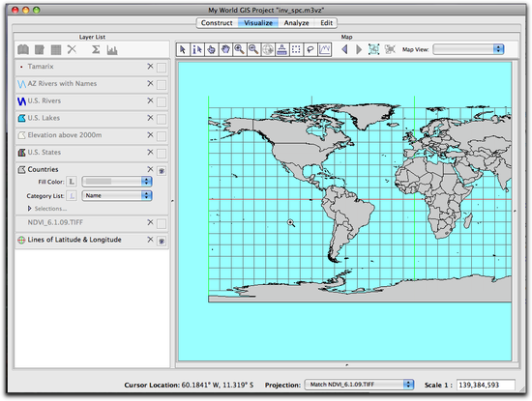Open the Map View dropdown
This screenshot has width=532, height=401.
pos(468,49)
